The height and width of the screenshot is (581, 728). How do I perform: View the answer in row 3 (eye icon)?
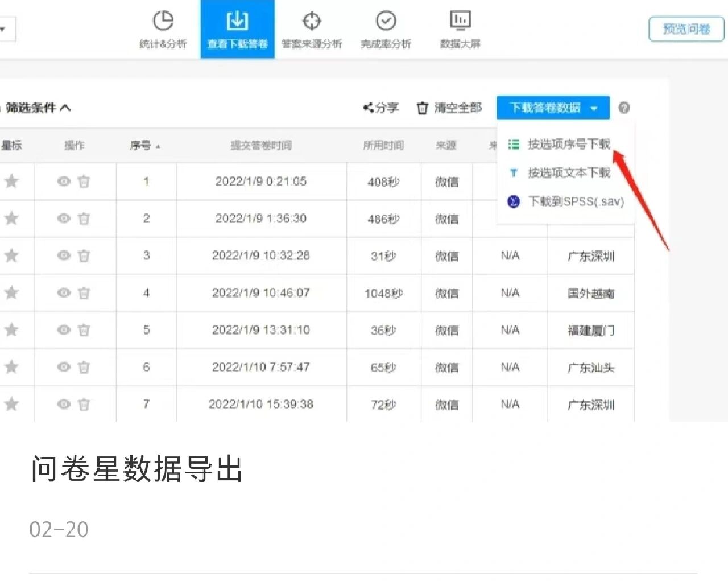64,256
